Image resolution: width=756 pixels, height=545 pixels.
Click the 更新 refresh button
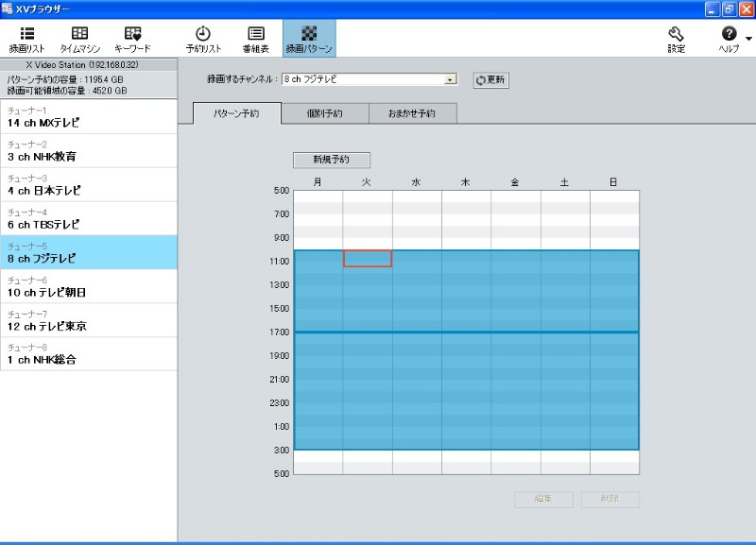click(x=491, y=80)
